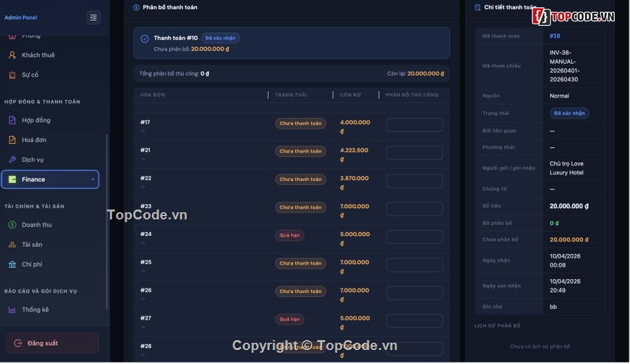Click the Doanh thu dollar icon
The height and width of the screenshot is (364, 630).
[x=13, y=225]
